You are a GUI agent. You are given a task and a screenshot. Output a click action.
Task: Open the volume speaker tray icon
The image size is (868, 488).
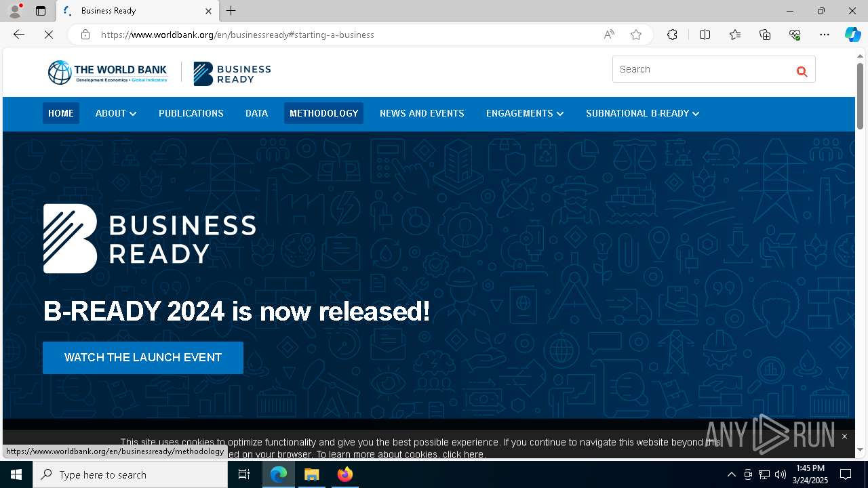coord(780,474)
